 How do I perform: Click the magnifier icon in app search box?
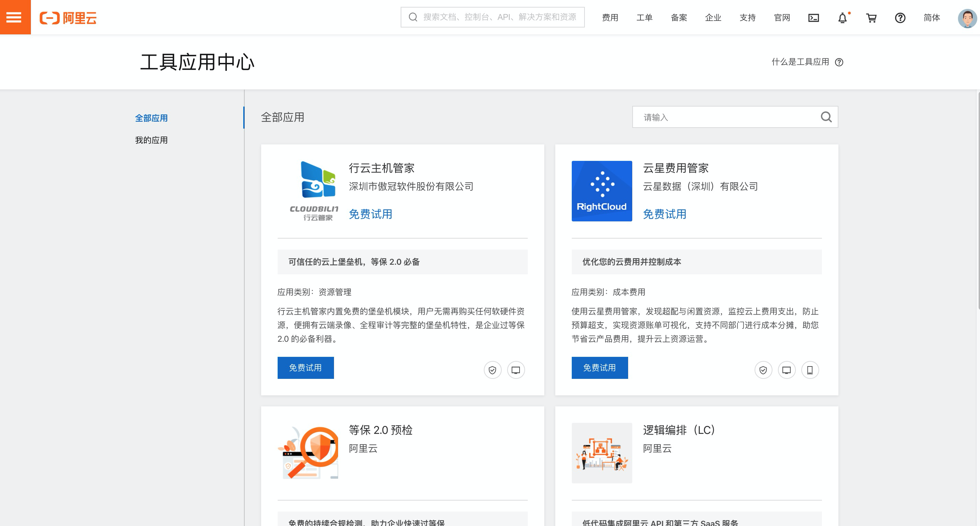click(826, 117)
